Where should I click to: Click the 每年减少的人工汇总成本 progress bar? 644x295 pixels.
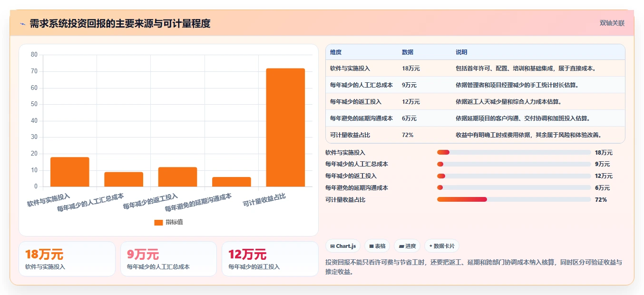(x=514, y=164)
